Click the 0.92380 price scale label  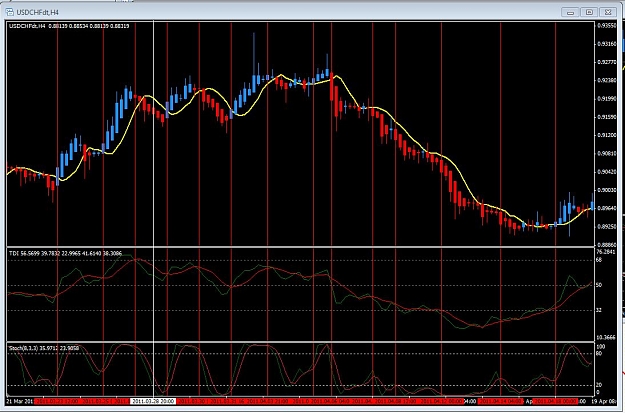tap(607, 80)
